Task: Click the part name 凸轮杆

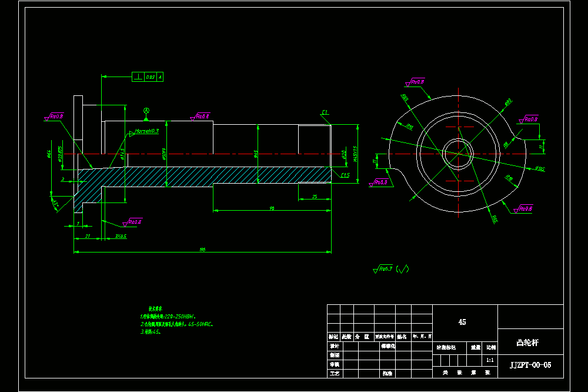Action: [x=527, y=343]
